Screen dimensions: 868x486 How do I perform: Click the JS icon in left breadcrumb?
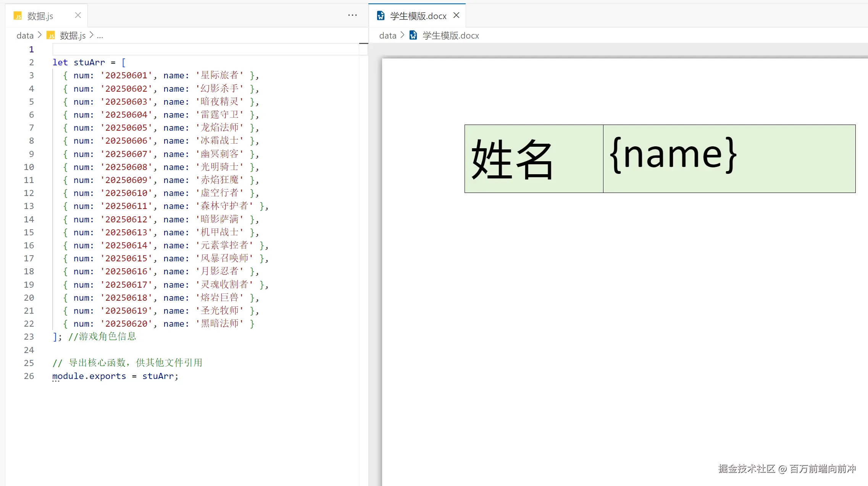51,36
